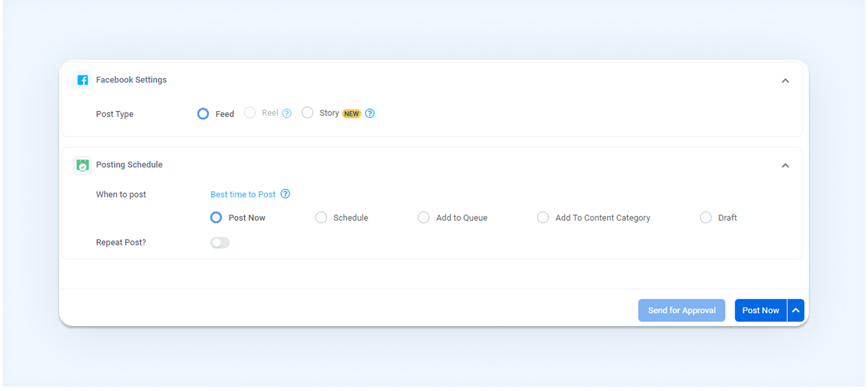Viewport: 868px width, 391px height.
Task: Collapse the Facebook Settings section
Action: (x=785, y=81)
